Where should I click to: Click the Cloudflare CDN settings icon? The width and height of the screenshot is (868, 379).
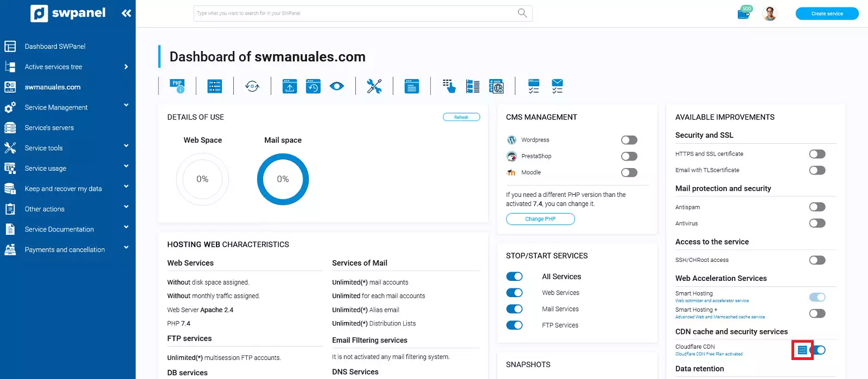pos(802,350)
